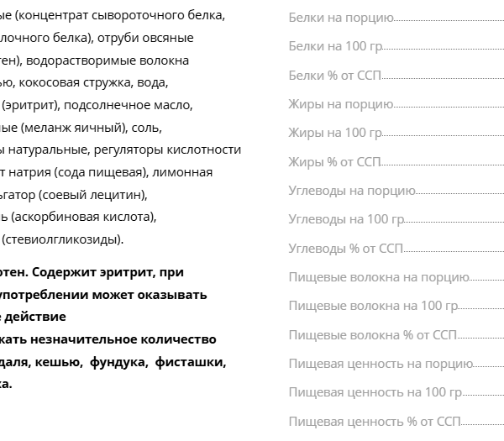Click 'Пищевые волокна на 100 гр' label
The width and height of the screenshot is (504, 441).
(373, 306)
